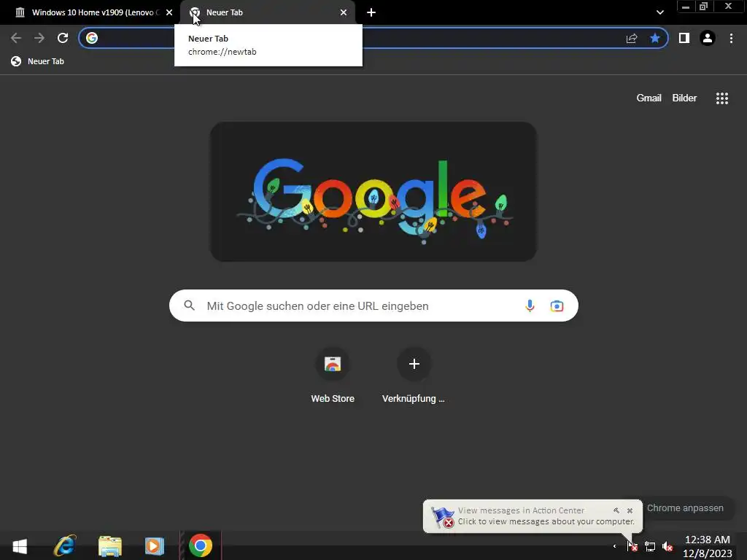Go back with the browser back arrow

coord(16,38)
